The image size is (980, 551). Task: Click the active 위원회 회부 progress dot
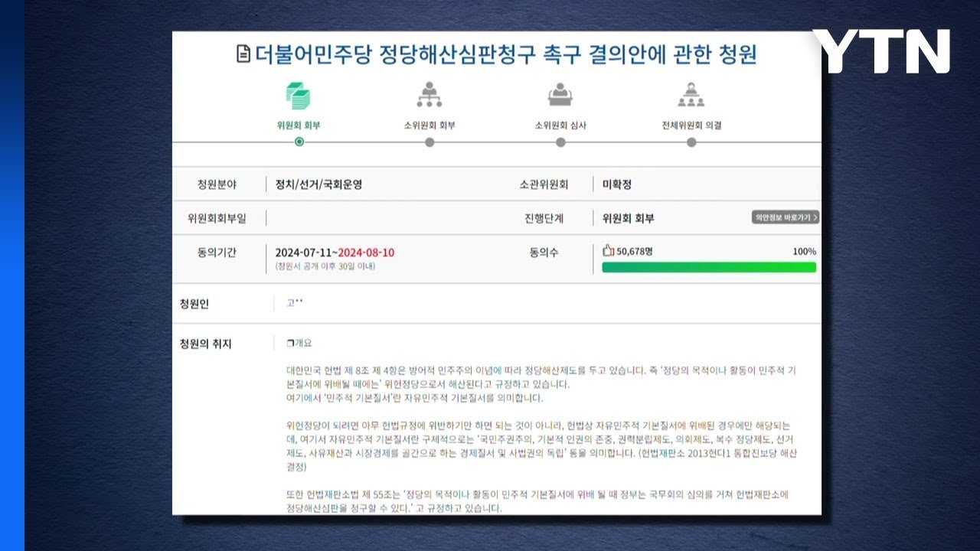pos(299,142)
